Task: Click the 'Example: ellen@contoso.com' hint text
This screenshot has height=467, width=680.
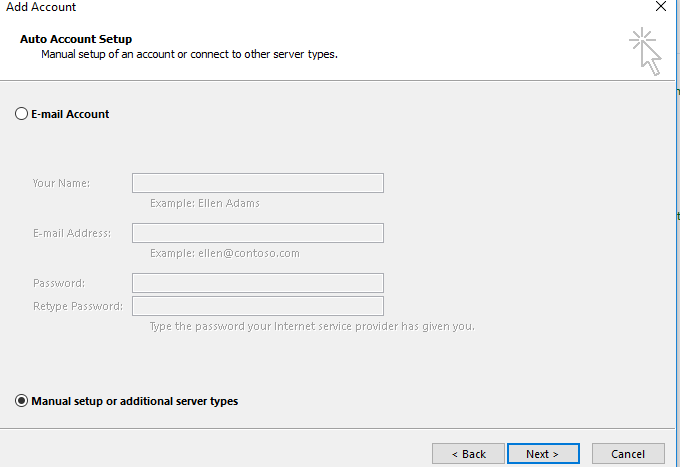Action: coord(225,253)
